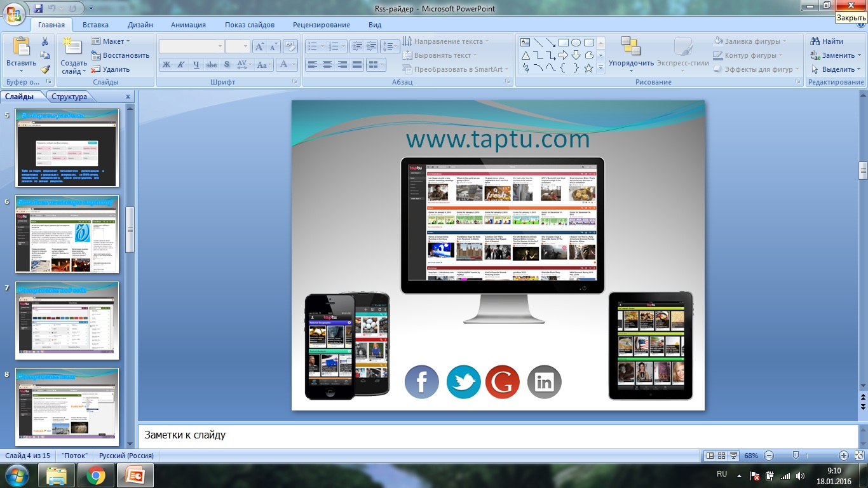Activate the Format Painter brush

pyautogui.click(x=45, y=69)
